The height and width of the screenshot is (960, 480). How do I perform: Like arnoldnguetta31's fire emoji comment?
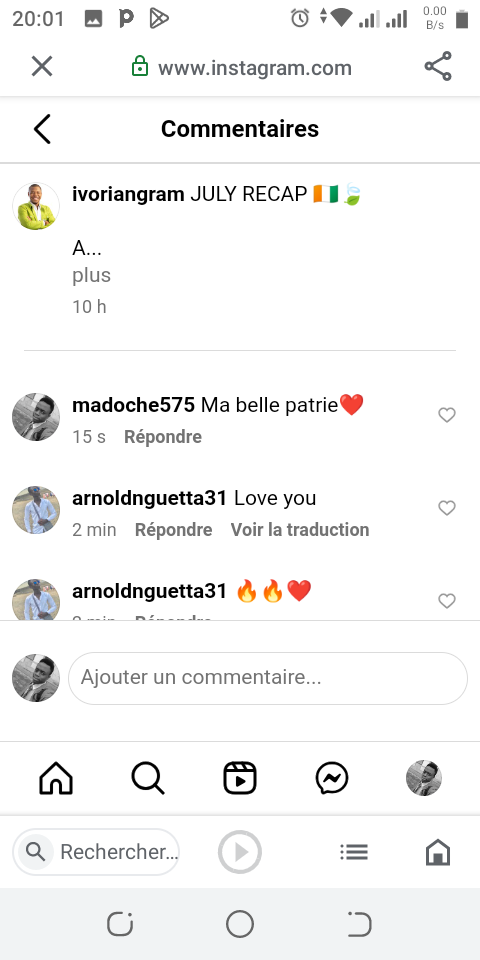coord(447,601)
